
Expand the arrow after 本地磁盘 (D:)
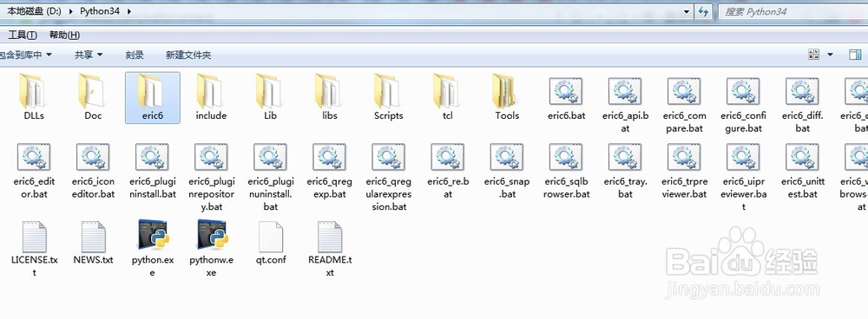coord(72,11)
